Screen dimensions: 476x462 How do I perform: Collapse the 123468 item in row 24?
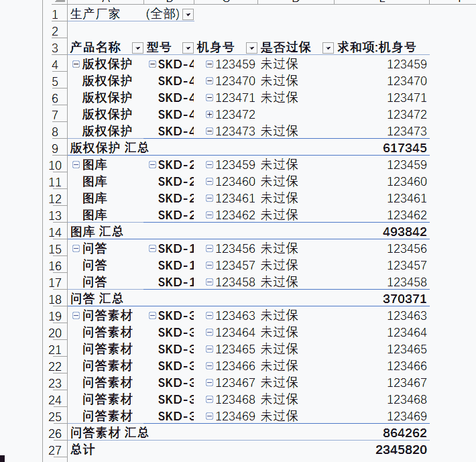pos(209,400)
